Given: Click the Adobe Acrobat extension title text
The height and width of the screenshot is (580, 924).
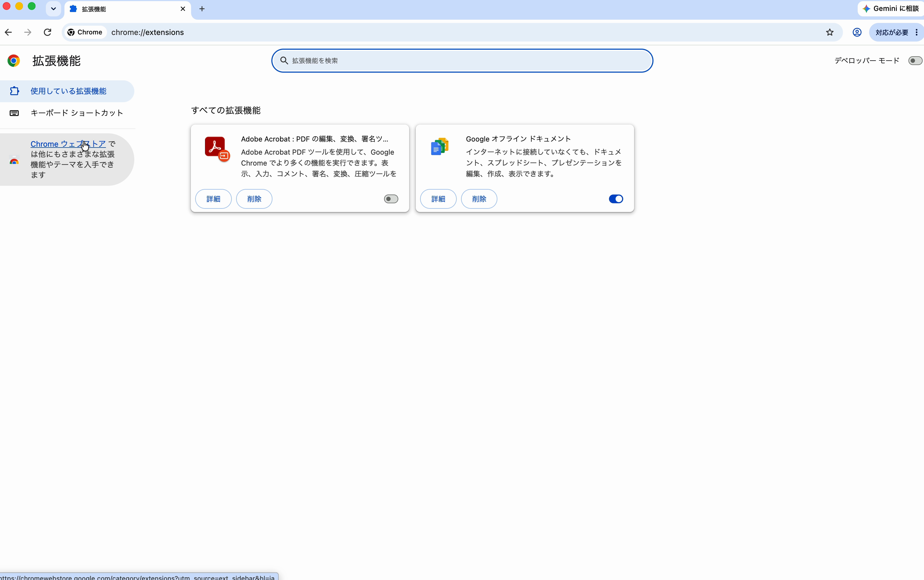Looking at the screenshot, I should [x=315, y=139].
